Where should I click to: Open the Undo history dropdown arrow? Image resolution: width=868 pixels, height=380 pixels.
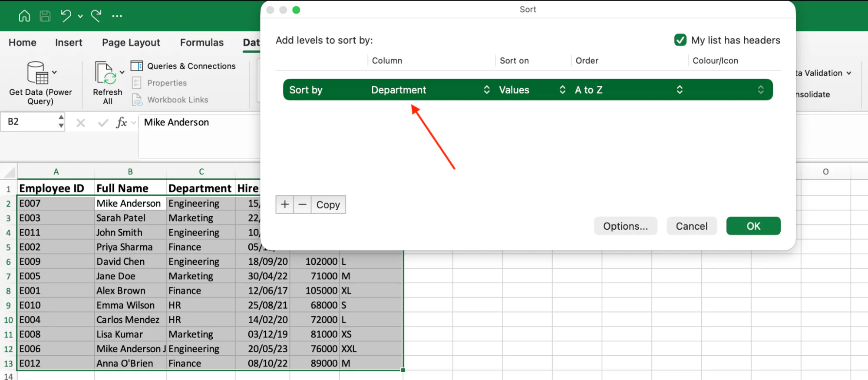coord(80,17)
